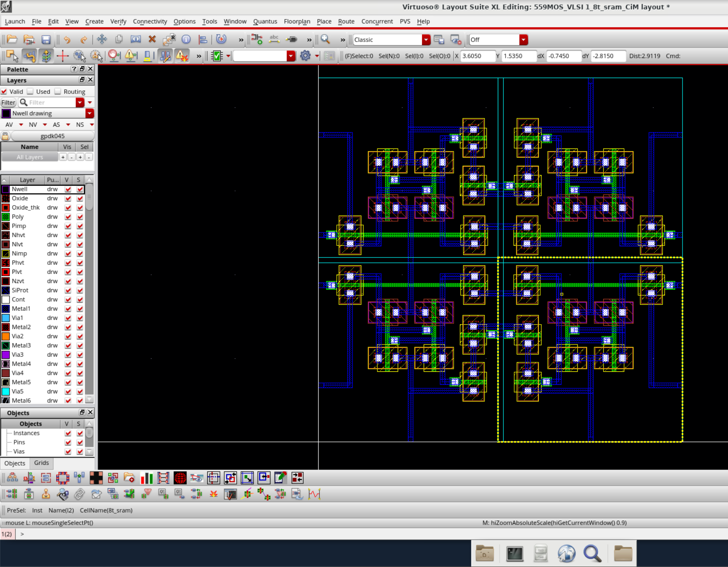Open the Properties info icon
The height and width of the screenshot is (567, 728).
pos(186,39)
